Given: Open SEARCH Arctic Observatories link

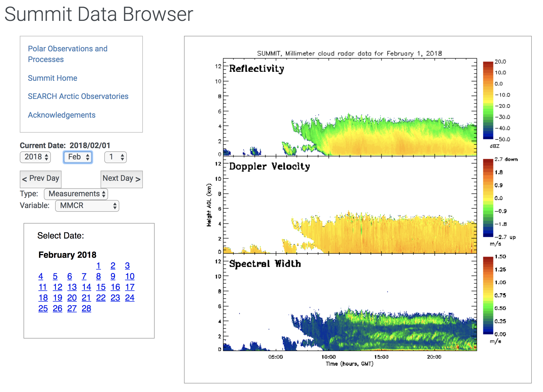Looking at the screenshot, I should click(78, 96).
